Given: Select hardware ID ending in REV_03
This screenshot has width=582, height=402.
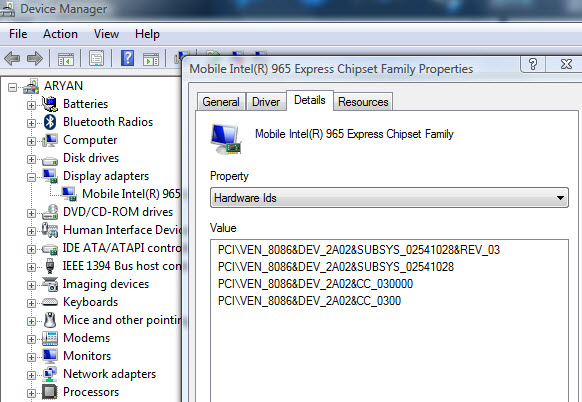Looking at the screenshot, I should (x=359, y=250).
